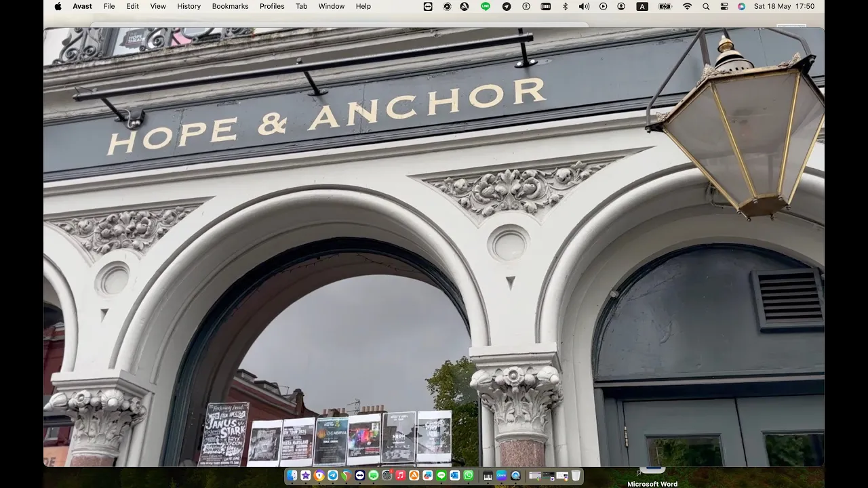The image size is (868, 488).
Task: Open the Tab menu
Action: coord(301,6)
